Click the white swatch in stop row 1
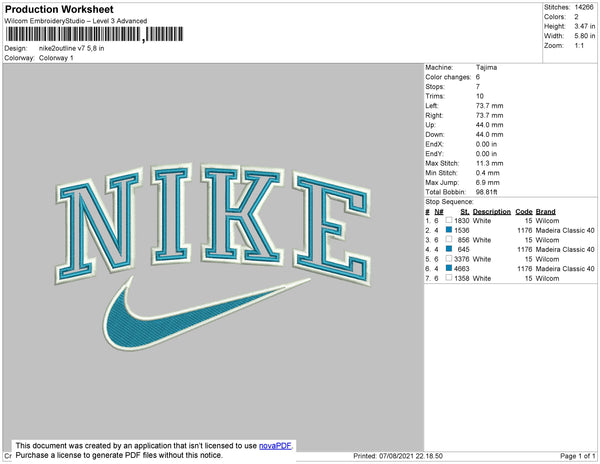 click(449, 220)
